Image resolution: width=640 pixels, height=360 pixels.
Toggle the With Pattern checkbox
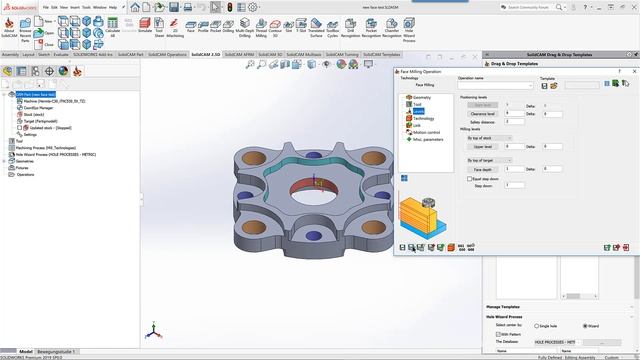[x=498, y=334]
